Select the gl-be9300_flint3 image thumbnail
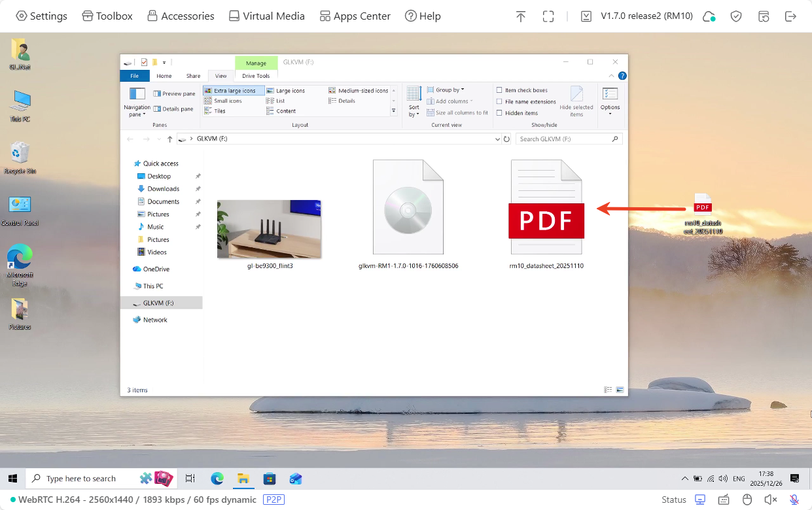 (x=269, y=229)
